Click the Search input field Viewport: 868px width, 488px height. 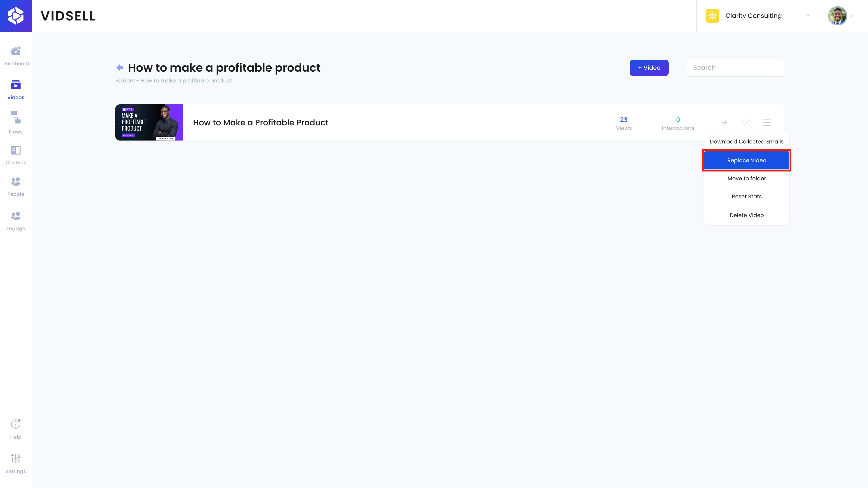pos(735,68)
